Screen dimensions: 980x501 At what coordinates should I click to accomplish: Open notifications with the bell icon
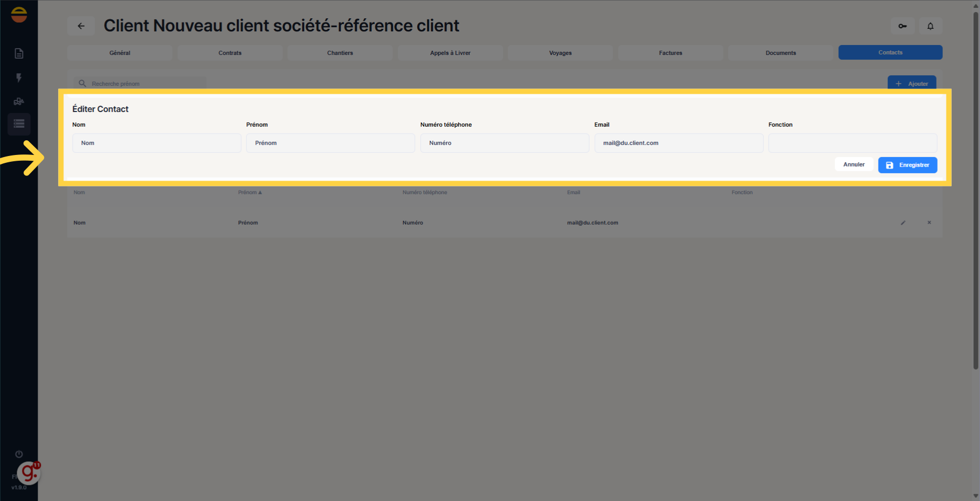pos(930,26)
